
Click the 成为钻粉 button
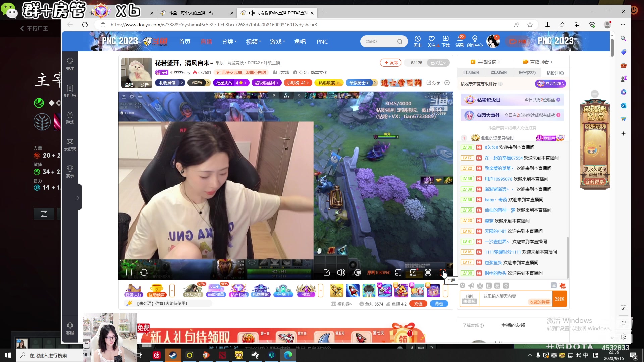point(550,84)
